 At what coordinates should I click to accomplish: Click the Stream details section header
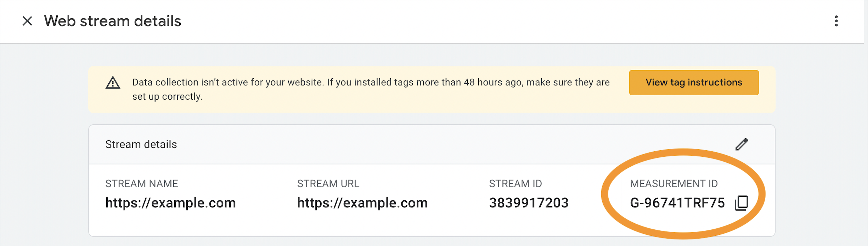pyautogui.click(x=141, y=144)
